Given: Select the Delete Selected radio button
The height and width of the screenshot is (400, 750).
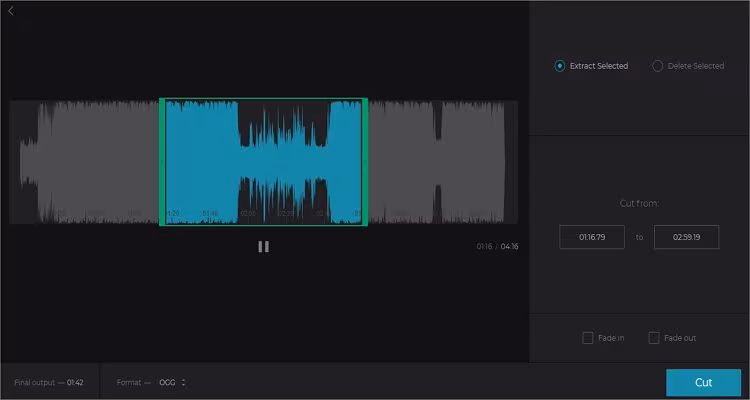Looking at the screenshot, I should [x=658, y=66].
